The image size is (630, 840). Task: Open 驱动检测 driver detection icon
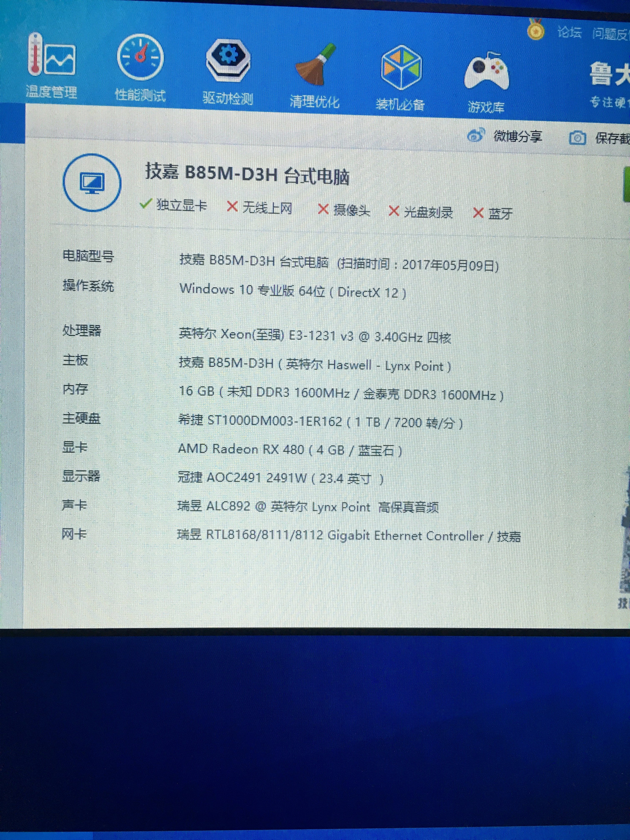228,61
